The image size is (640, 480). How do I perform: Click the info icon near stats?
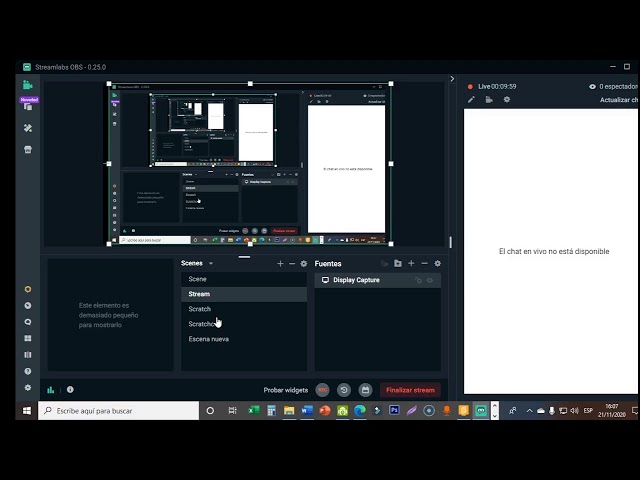[70, 390]
